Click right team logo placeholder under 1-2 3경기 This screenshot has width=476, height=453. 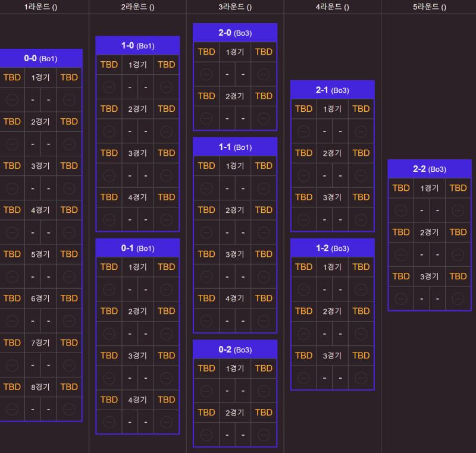coord(361,378)
